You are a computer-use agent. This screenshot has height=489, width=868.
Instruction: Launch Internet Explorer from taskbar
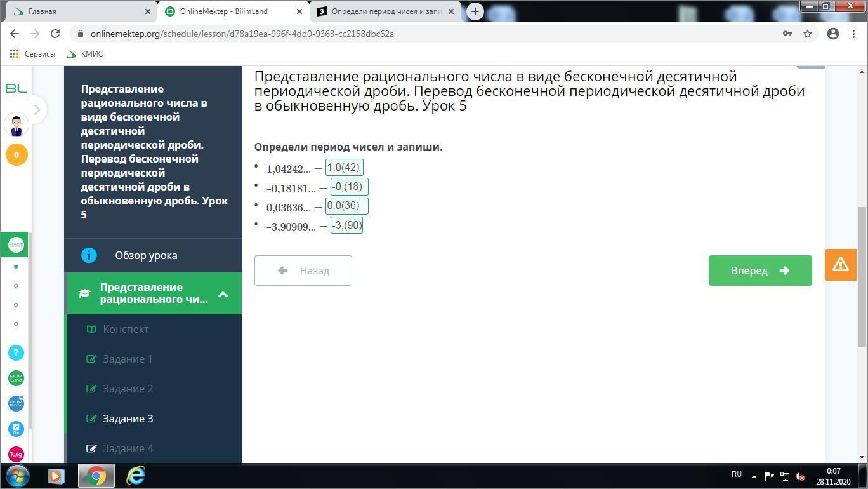pos(136,476)
